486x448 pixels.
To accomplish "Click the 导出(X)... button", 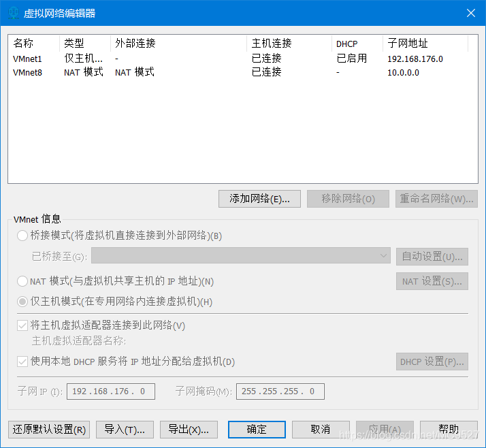I will (189, 430).
